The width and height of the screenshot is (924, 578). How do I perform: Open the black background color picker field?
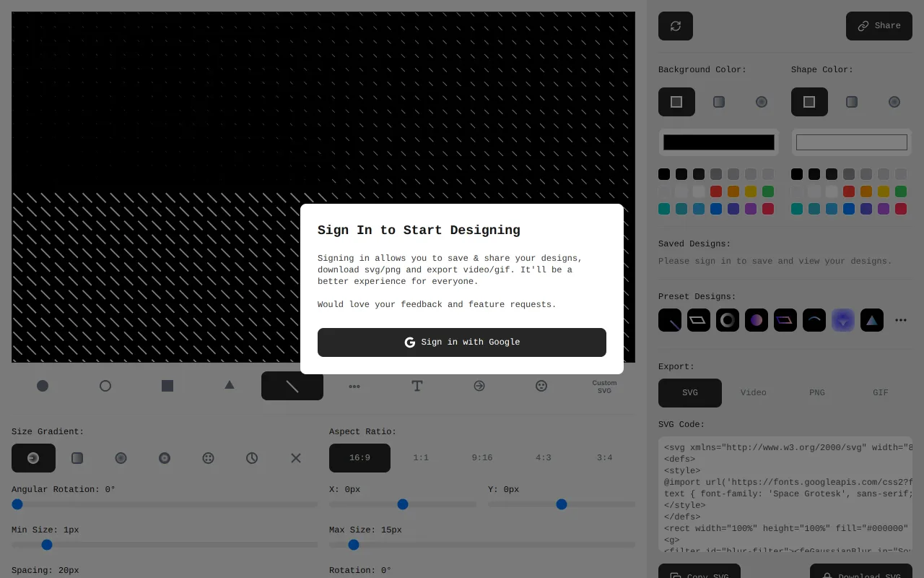pyautogui.click(x=719, y=142)
